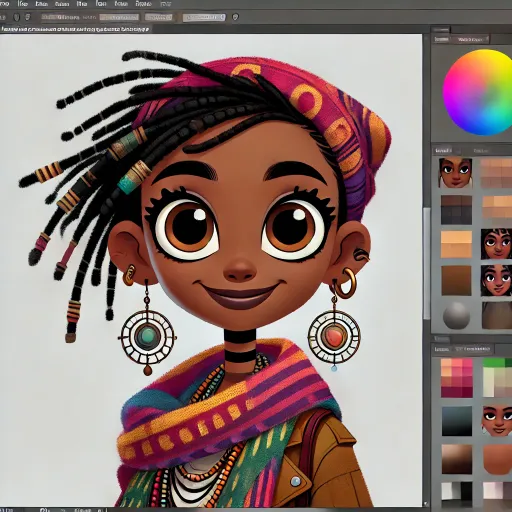Open the highlighted rightmost options bar dropdown
This screenshot has width=512, height=512.
point(204,17)
